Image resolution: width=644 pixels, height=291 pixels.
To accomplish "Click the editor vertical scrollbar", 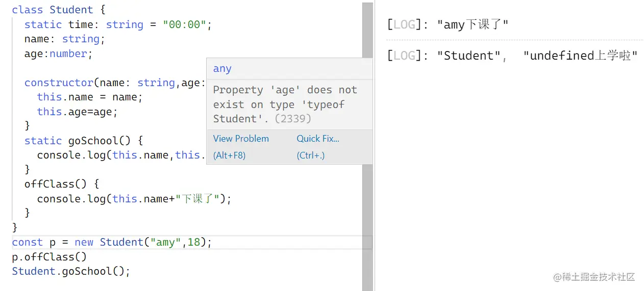I will click(367, 147).
